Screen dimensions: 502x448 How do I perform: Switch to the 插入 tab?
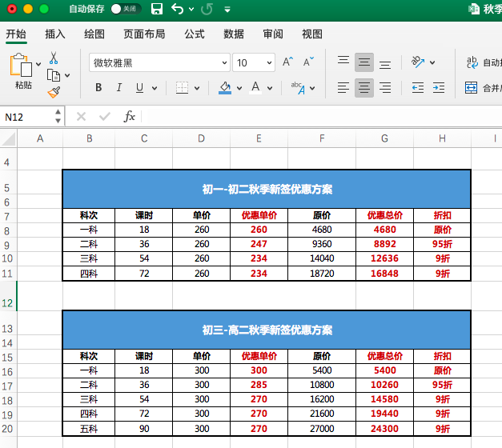coord(55,34)
